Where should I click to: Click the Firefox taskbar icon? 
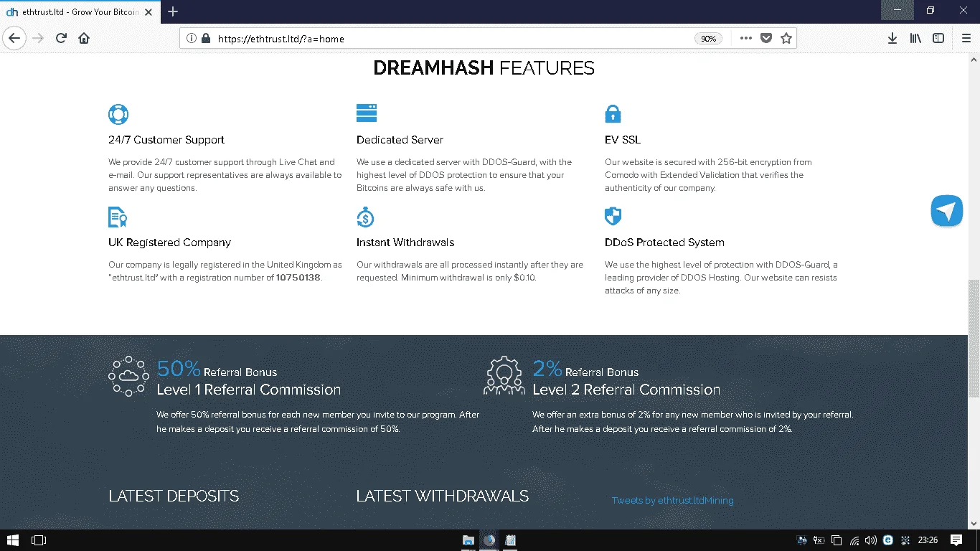(489, 540)
